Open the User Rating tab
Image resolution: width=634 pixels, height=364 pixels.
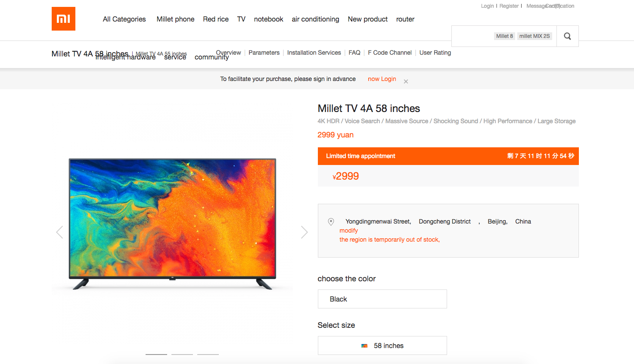435,53
